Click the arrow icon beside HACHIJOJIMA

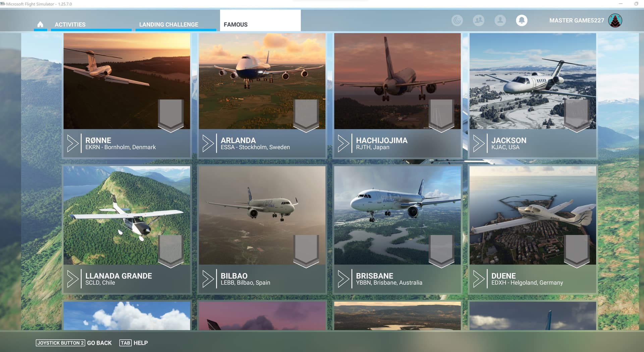tap(343, 143)
